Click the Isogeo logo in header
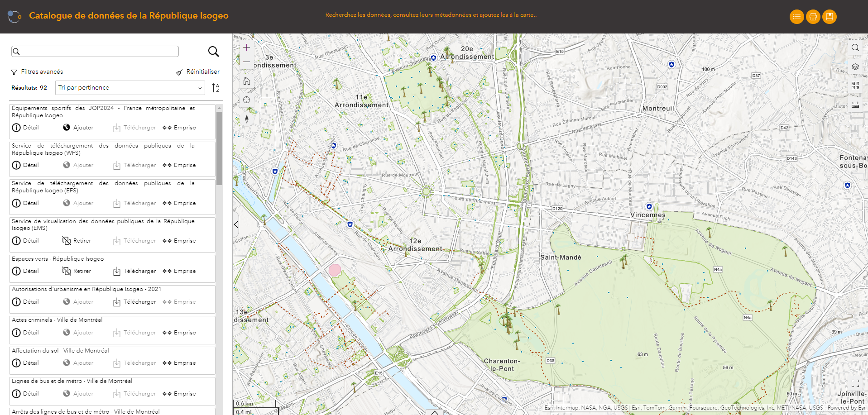 coord(14,17)
